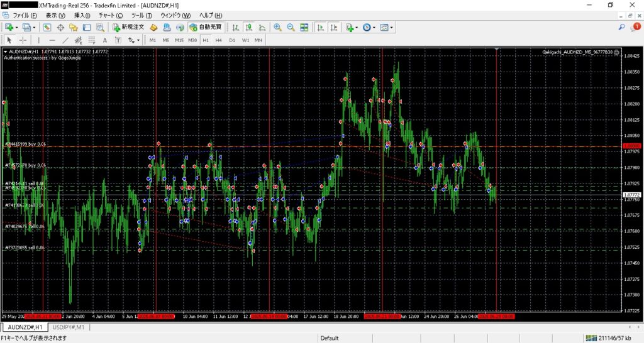Open the Market Watch panel icon
Viewport: 644px width, 343px height.
(x=47, y=28)
